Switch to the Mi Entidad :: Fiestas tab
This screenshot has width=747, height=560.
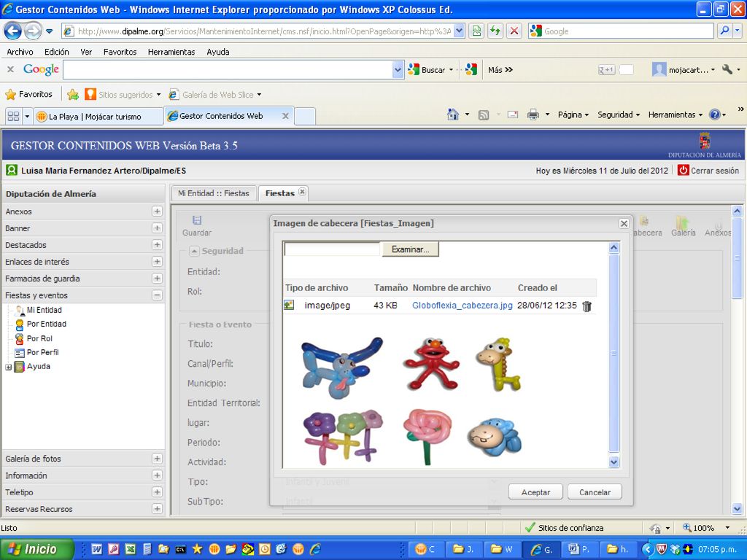(x=214, y=193)
